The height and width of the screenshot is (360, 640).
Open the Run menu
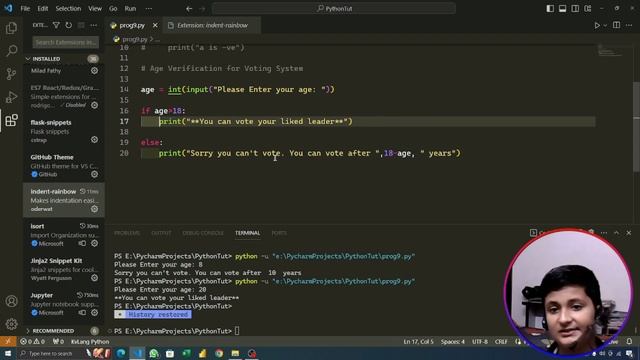click(x=130, y=9)
